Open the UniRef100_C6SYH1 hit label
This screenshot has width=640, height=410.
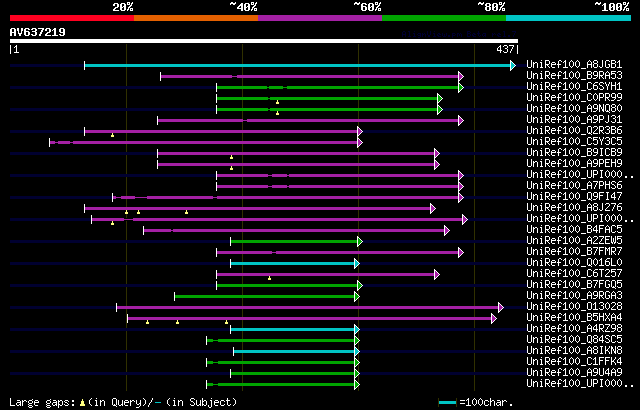[574, 86]
